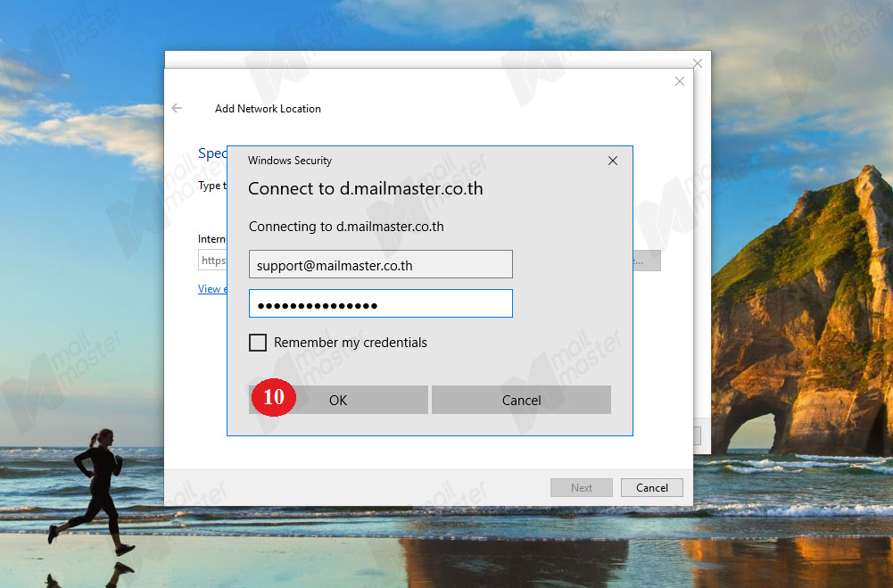893x588 pixels.
Task: Cancel the Windows Security credential prompt
Action: (521, 400)
